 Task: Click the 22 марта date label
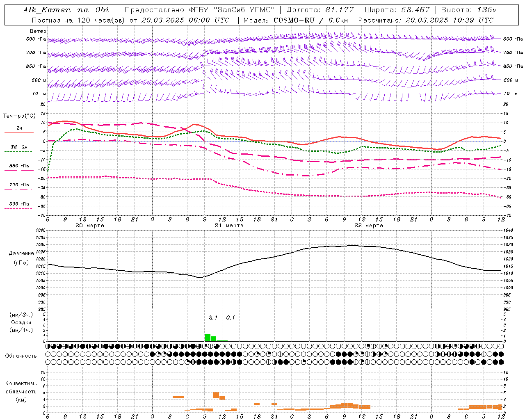point(369,225)
